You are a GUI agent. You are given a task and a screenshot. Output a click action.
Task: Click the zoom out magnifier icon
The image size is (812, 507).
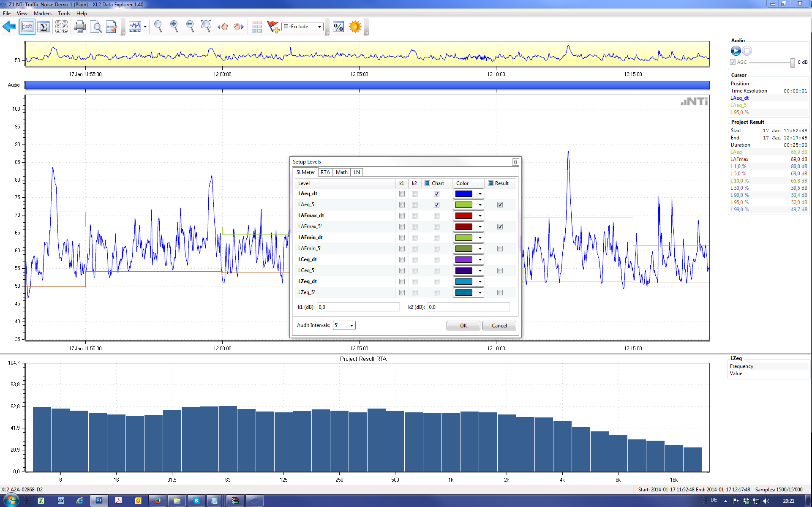(190, 27)
